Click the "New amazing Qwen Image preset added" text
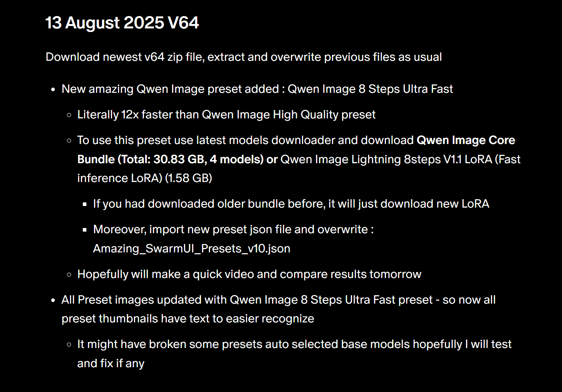This screenshot has width=562, height=392. tap(170, 89)
